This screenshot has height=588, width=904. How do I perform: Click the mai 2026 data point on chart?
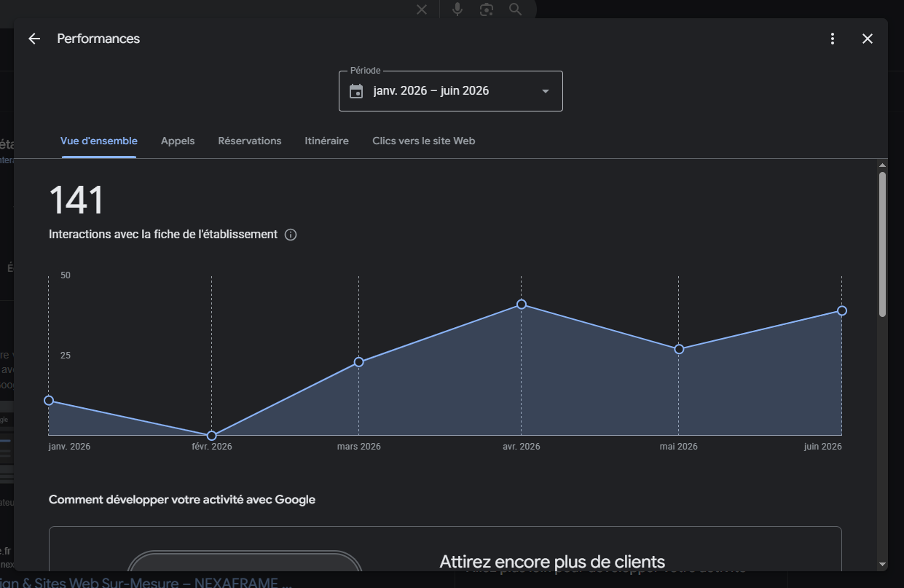679,349
